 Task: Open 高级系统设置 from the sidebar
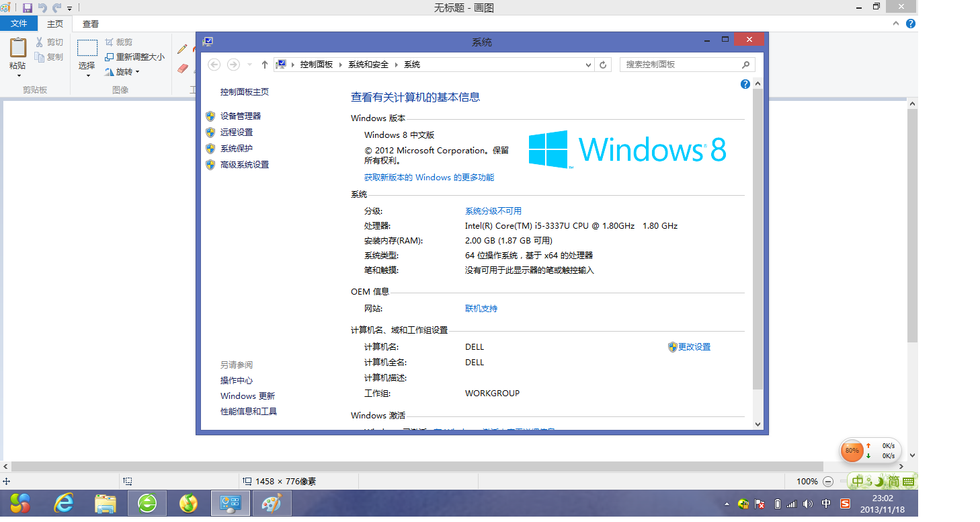(x=245, y=165)
